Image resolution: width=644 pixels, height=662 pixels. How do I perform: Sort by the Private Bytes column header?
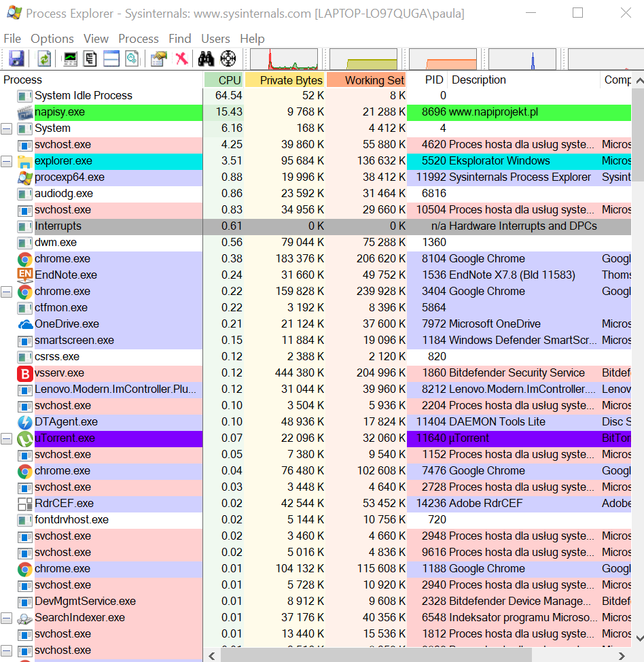point(285,80)
